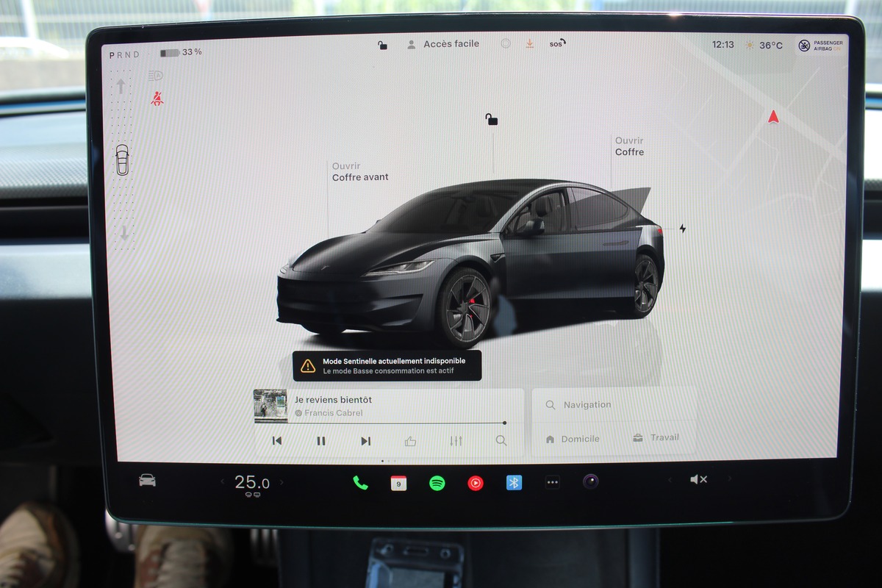
Task: Tap the album art thumbnail
Action: pos(270,406)
